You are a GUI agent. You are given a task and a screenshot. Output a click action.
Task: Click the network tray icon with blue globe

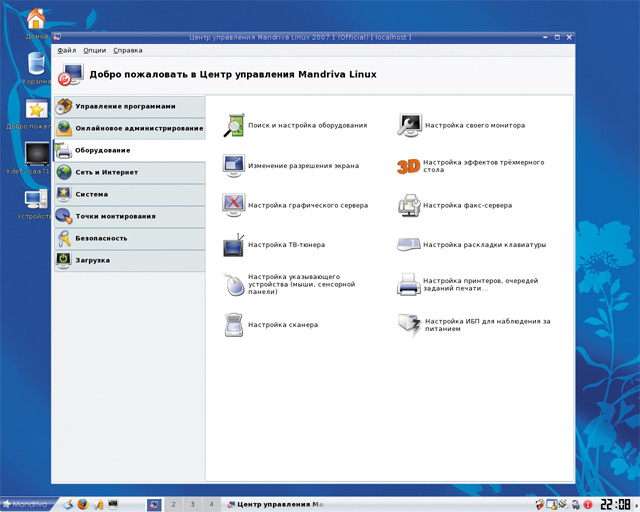tap(576, 505)
